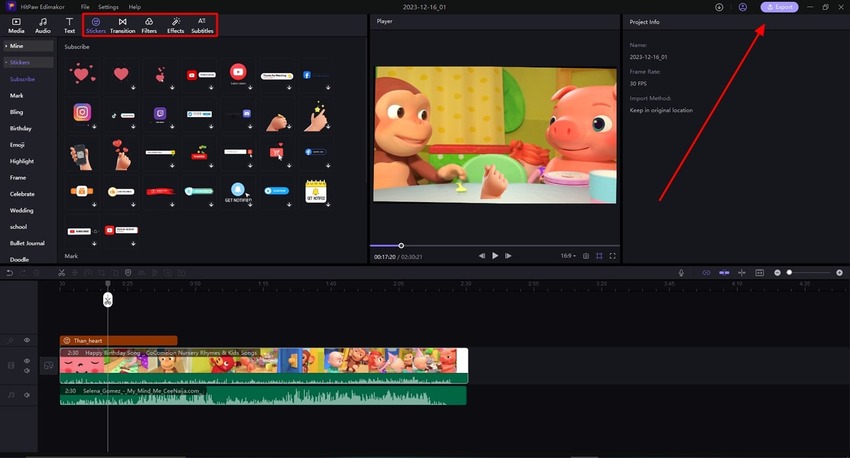
Task: Click the timeline zoom slider handle
Action: (x=789, y=272)
